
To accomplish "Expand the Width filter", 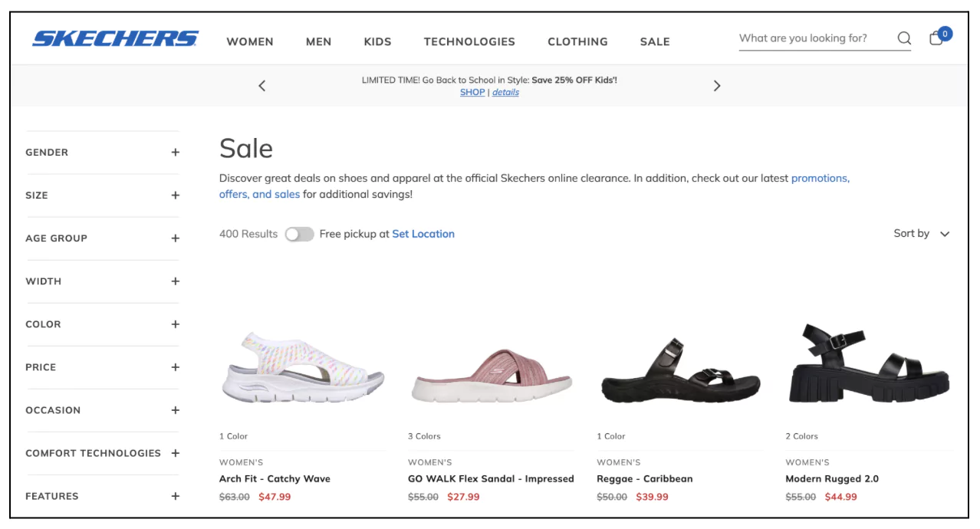I will point(102,281).
